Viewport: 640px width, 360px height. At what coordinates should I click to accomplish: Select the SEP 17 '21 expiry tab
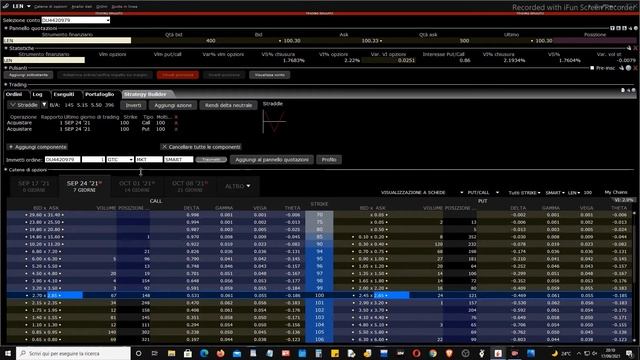(x=34, y=186)
